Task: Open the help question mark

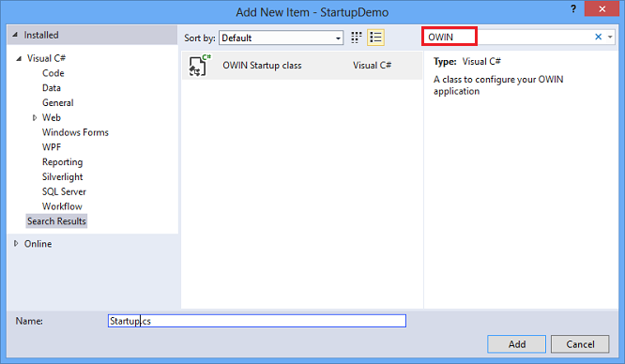Action: pos(572,8)
